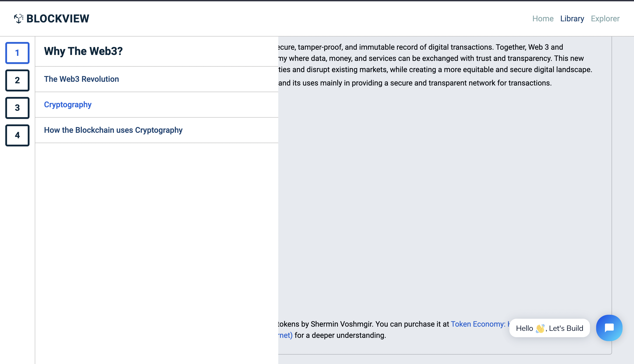Navigate to the Explorer page
The image size is (634, 364).
click(605, 18)
